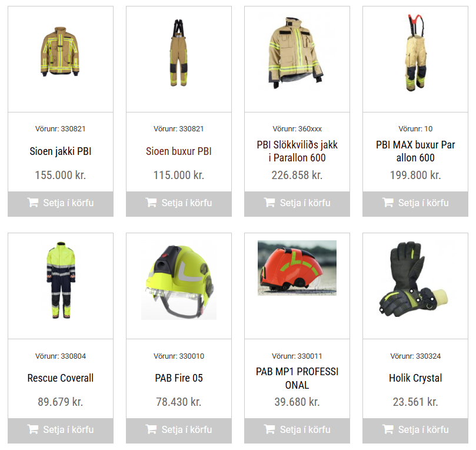476x450 pixels.
Task: View the orange PAB MP1 helmet image
Action: click(x=297, y=267)
